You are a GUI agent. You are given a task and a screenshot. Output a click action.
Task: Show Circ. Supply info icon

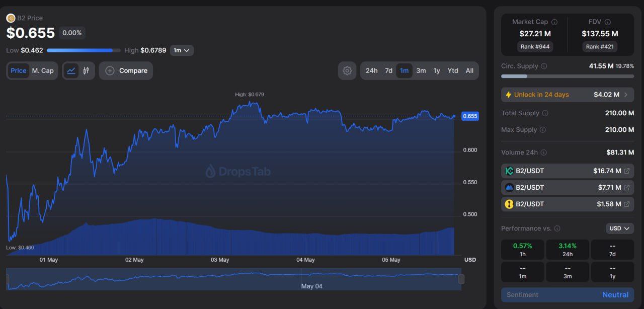(x=544, y=66)
